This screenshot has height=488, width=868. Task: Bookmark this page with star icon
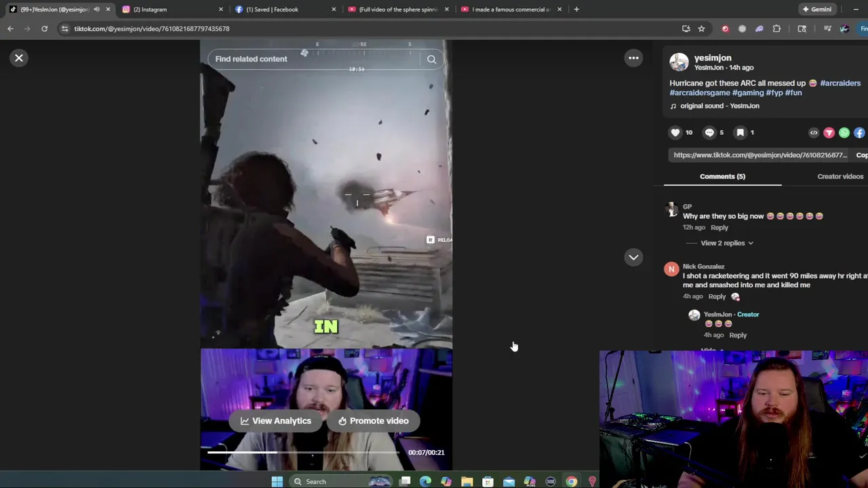tap(701, 28)
